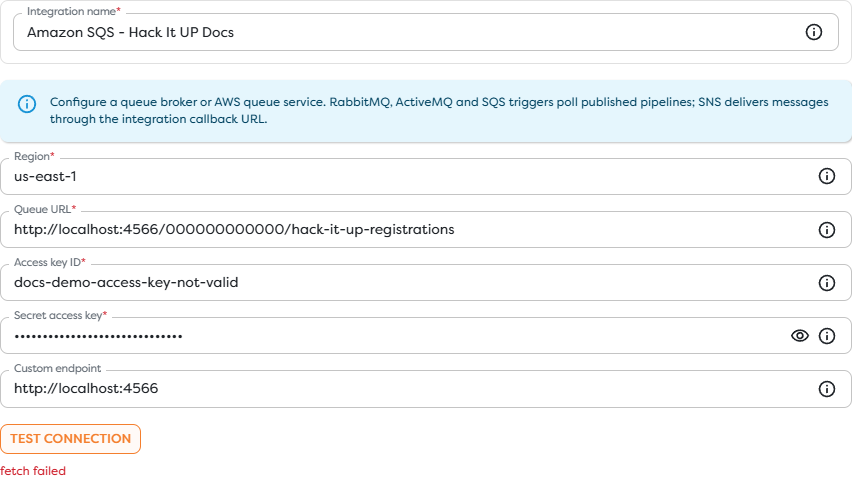The height and width of the screenshot is (483, 852).
Task: Open the Secret access key info icon
Action: (x=826, y=336)
